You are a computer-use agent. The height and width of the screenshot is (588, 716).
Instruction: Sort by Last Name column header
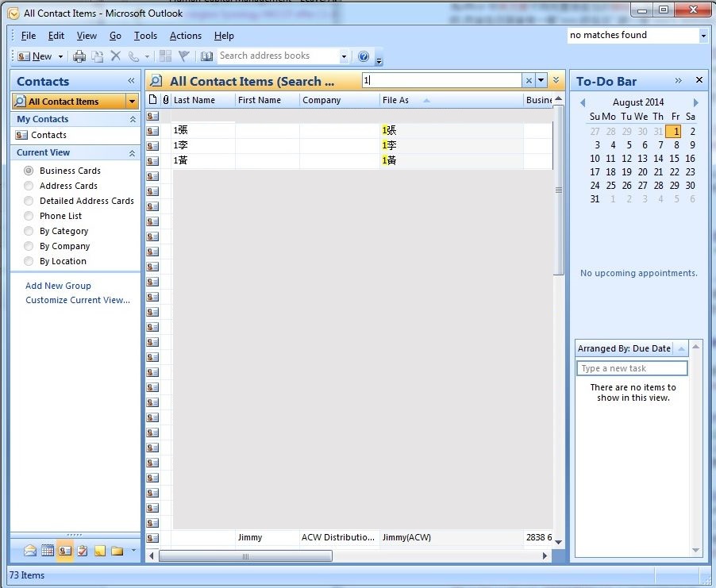tap(203, 100)
